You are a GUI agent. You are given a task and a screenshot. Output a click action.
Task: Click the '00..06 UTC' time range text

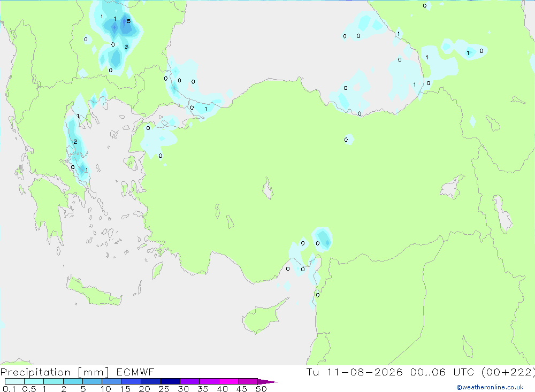(x=442, y=372)
